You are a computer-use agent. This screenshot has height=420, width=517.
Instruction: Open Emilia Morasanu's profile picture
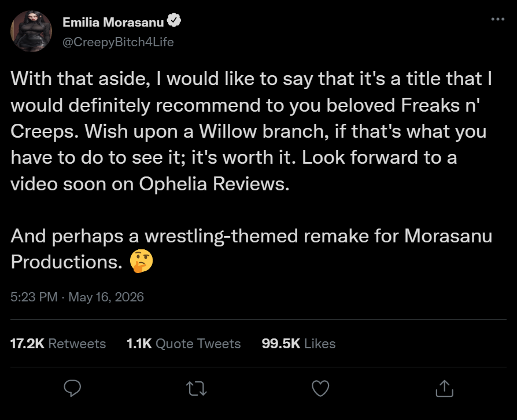31,31
